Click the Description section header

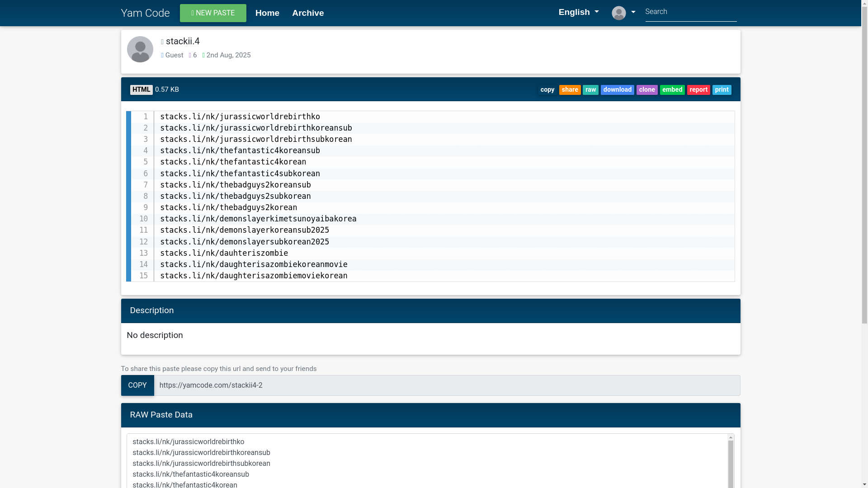[430, 311]
